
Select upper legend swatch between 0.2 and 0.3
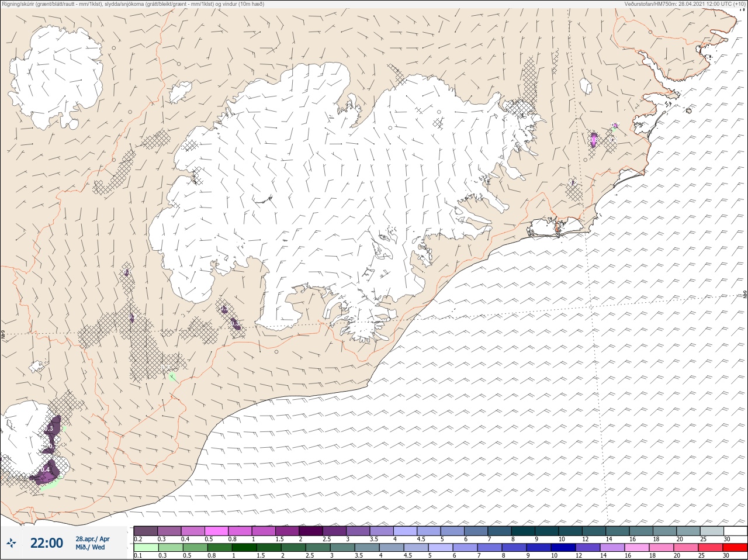coord(146,531)
